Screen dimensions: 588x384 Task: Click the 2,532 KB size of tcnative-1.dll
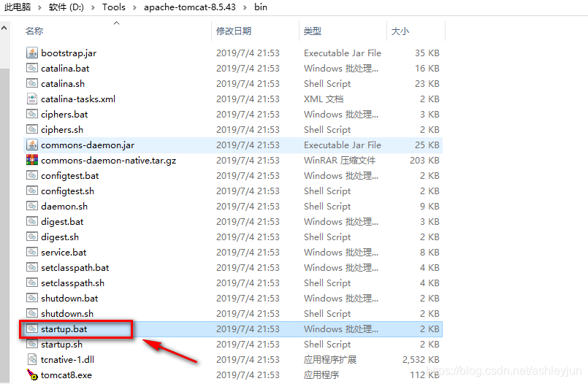point(421,360)
